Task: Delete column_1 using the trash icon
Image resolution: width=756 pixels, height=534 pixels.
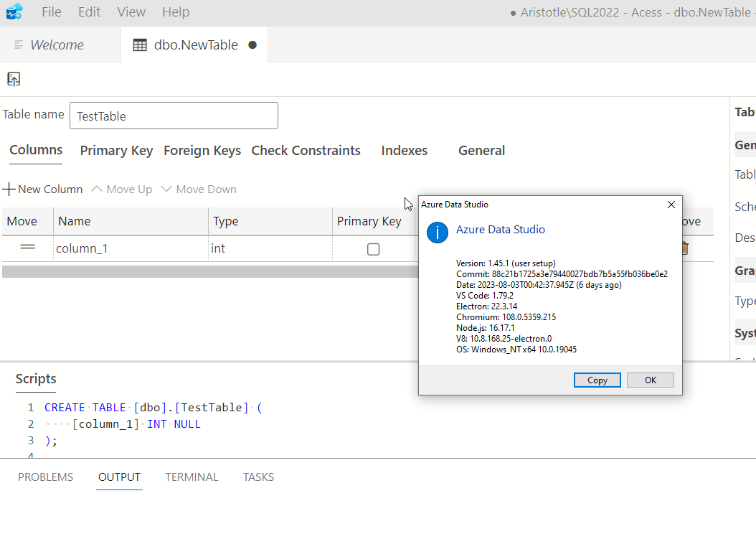Action: click(684, 248)
